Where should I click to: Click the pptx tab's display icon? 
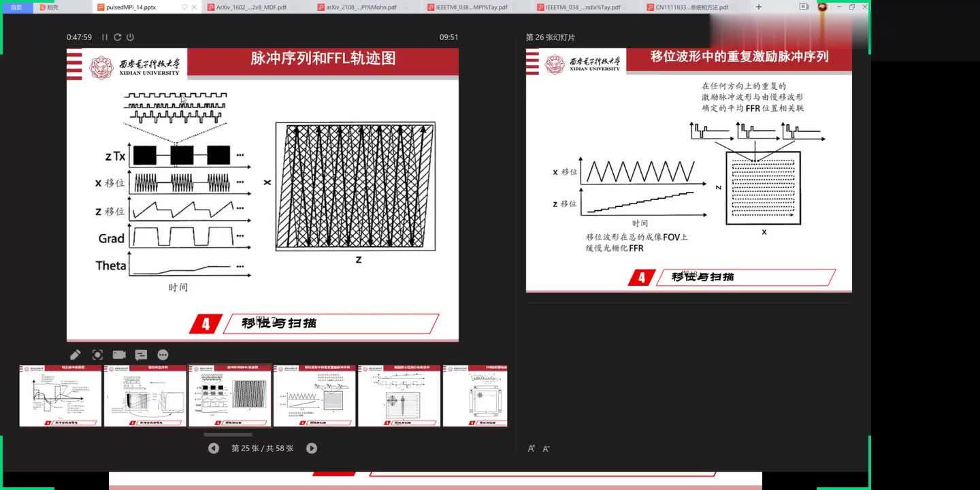click(184, 7)
